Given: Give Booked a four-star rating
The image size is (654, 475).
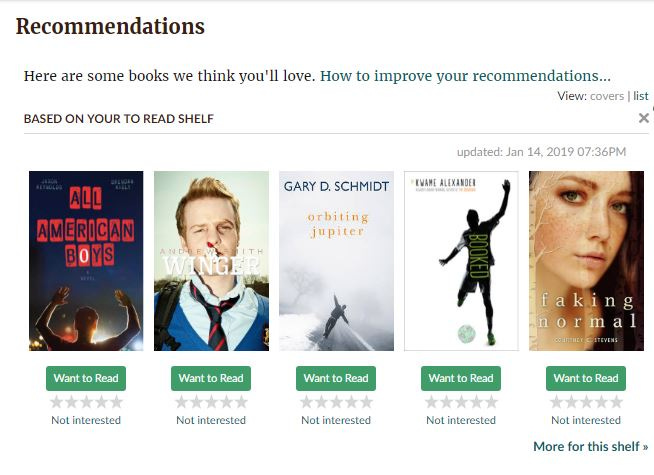Looking at the screenshot, I should tap(476, 402).
